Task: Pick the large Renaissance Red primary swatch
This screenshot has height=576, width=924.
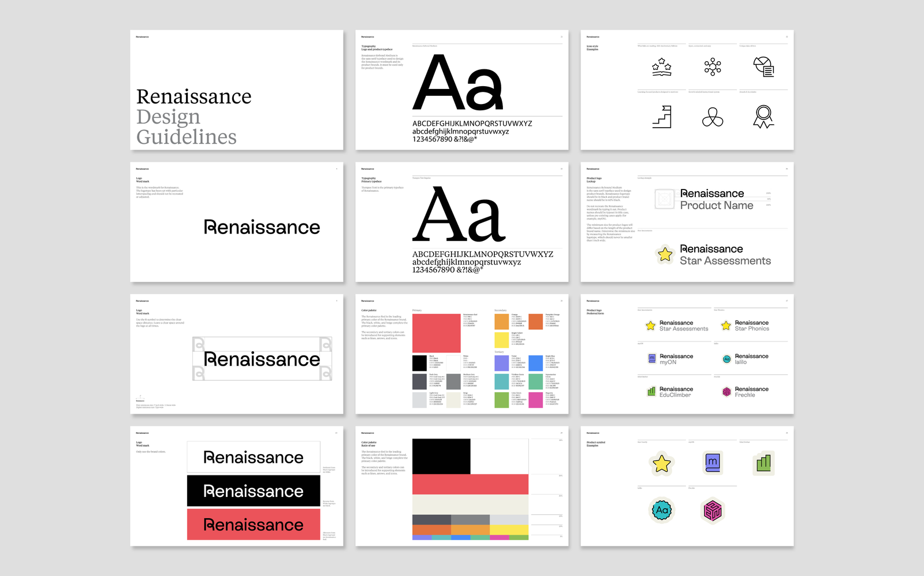Action: 436,333
